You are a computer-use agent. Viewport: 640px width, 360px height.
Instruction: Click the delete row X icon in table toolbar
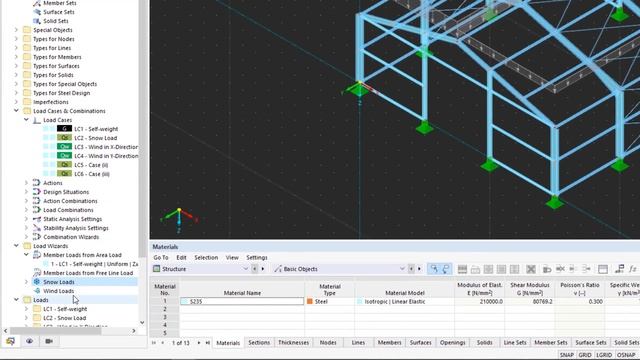(x=531, y=269)
